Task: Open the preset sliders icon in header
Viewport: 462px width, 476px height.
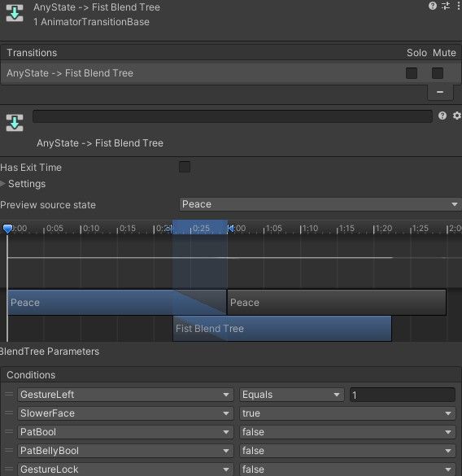Action: [446, 6]
